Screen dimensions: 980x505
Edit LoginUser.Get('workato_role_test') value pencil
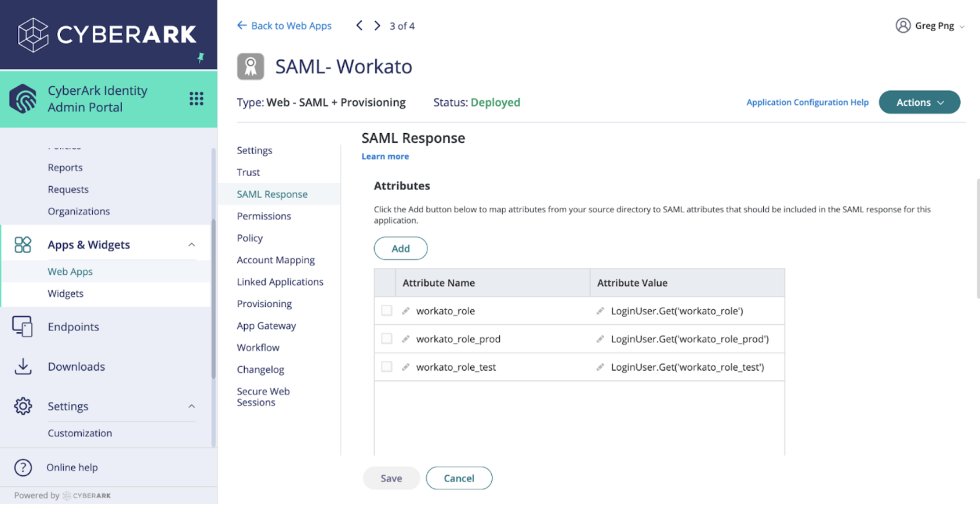coord(600,367)
